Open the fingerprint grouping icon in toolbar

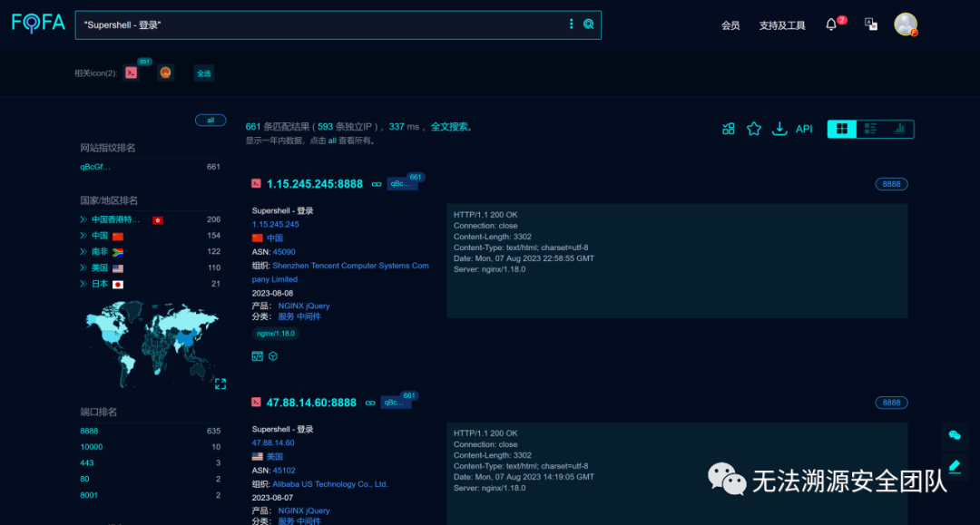point(728,129)
